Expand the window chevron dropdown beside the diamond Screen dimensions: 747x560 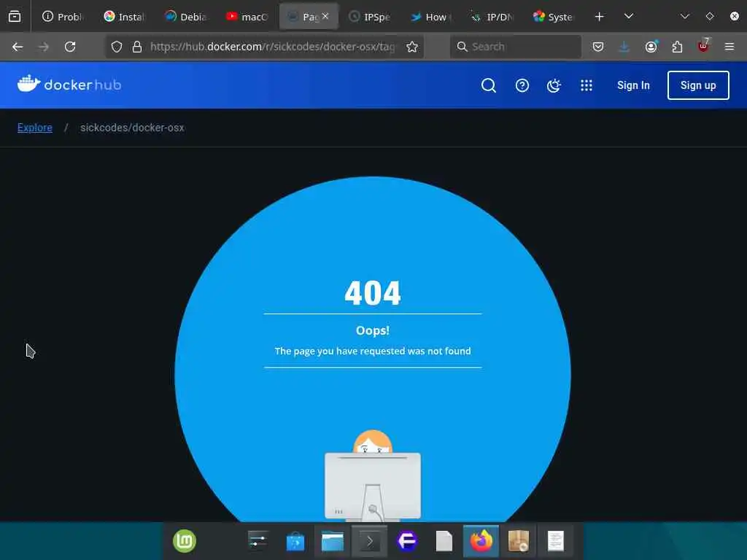click(684, 16)
